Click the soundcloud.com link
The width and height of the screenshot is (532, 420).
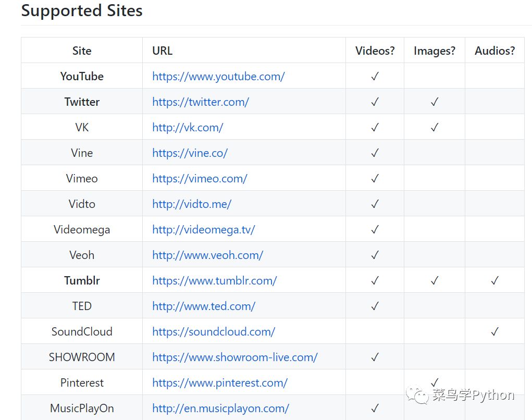point(214,331)
